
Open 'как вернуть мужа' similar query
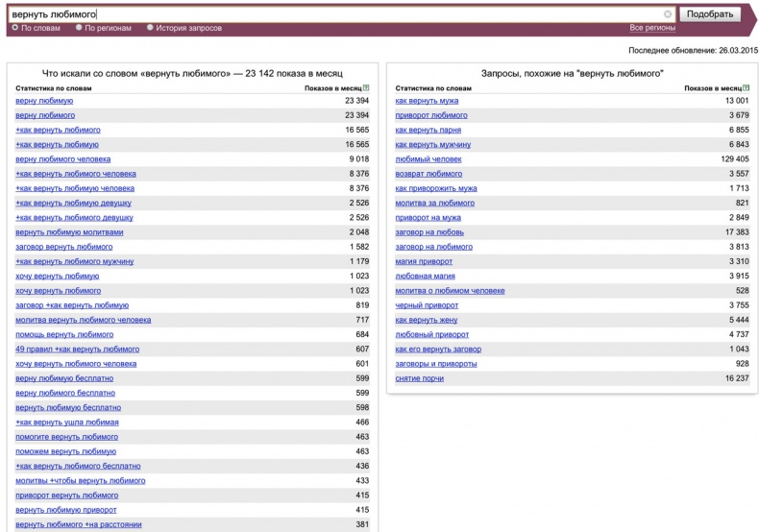(427, 101)
